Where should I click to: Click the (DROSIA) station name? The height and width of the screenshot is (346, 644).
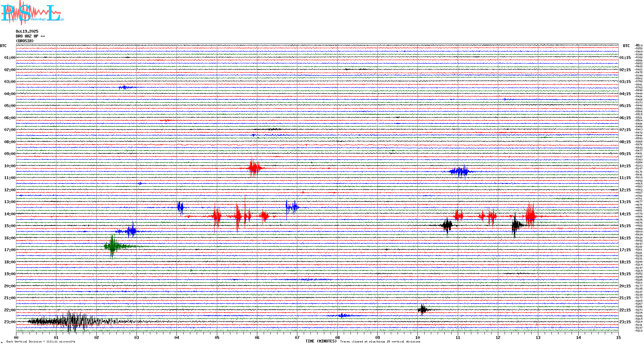tap(25, 41)
